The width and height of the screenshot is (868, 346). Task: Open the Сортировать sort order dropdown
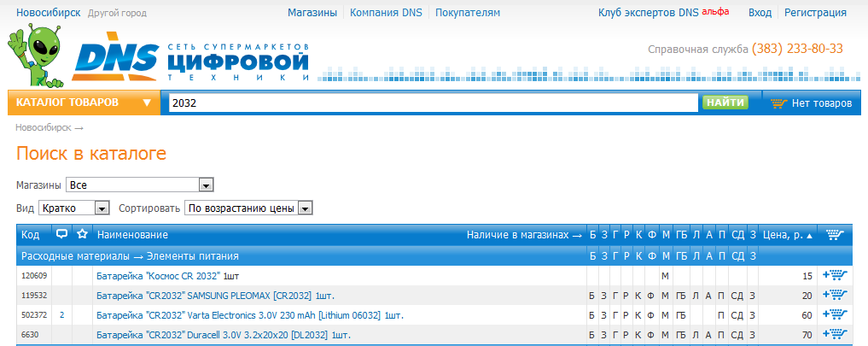pyautogui.click(x=248, y=208)
